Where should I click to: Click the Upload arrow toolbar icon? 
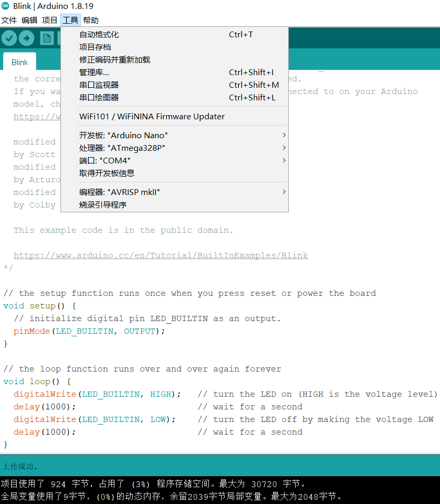click(27, 38)
